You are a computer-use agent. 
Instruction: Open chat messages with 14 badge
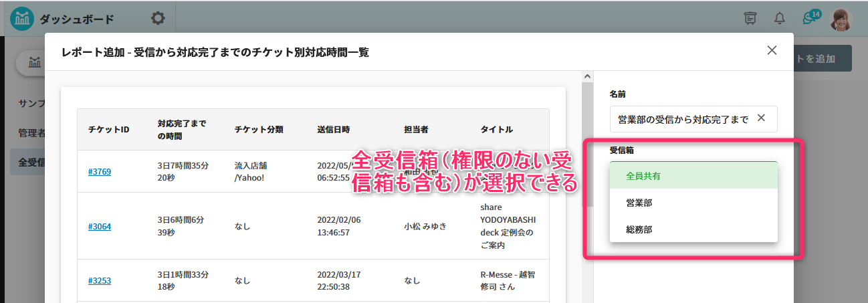click(810, 19)
